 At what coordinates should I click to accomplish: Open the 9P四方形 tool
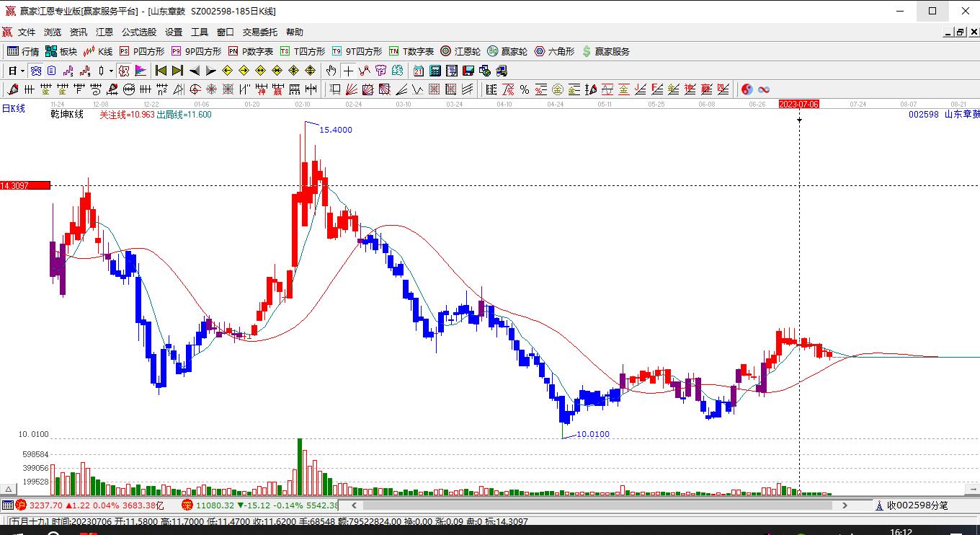(196, 52)
